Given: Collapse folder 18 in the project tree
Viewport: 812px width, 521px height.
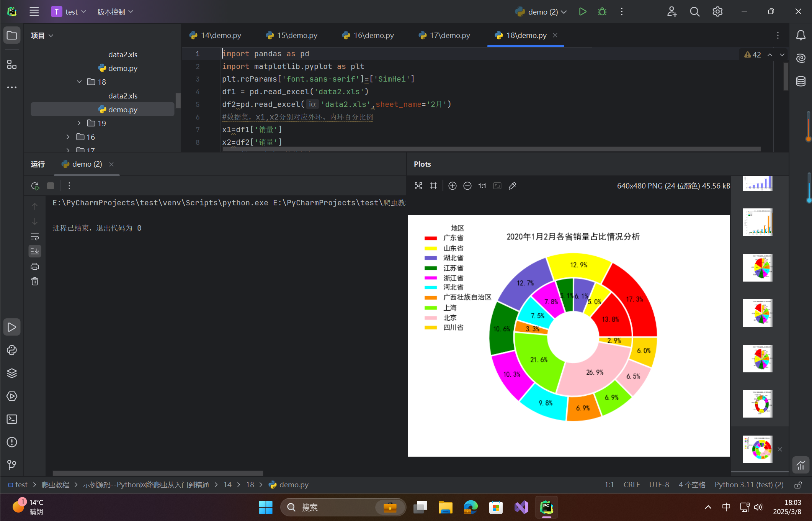Looking at the screenshot, I should (79, 82).
